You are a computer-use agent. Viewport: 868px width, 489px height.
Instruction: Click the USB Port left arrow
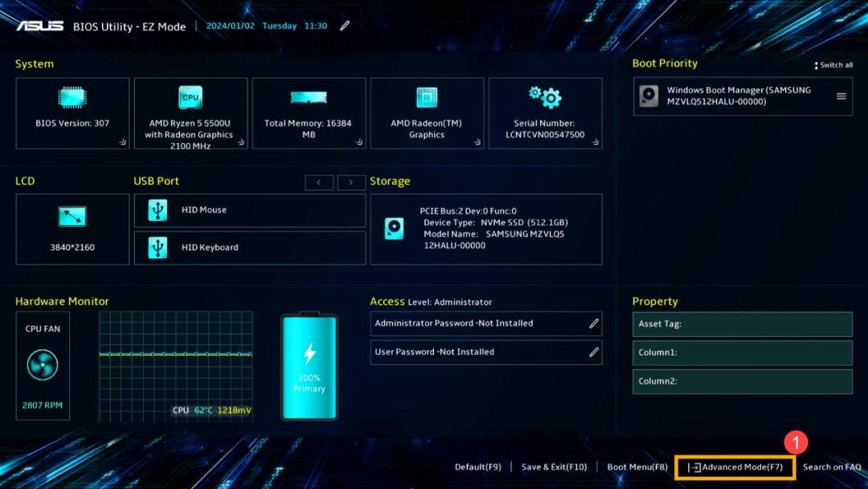[x=319, y=182]
